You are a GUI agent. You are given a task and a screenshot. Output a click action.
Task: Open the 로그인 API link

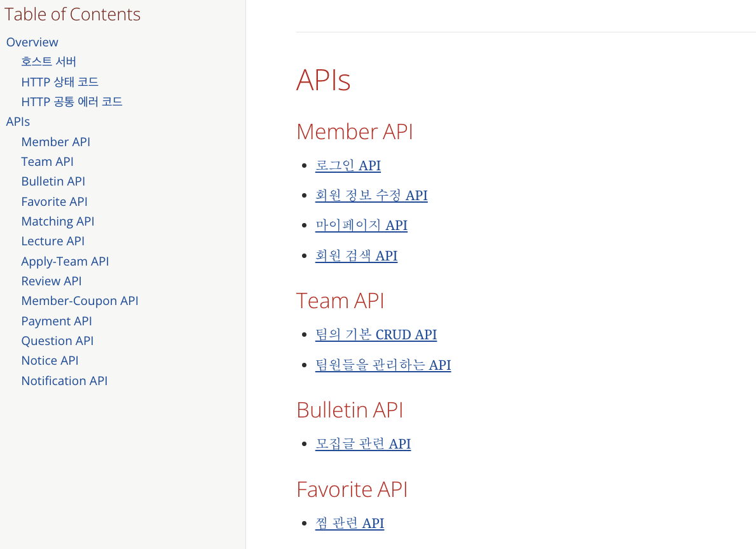[x=348, y=165]
